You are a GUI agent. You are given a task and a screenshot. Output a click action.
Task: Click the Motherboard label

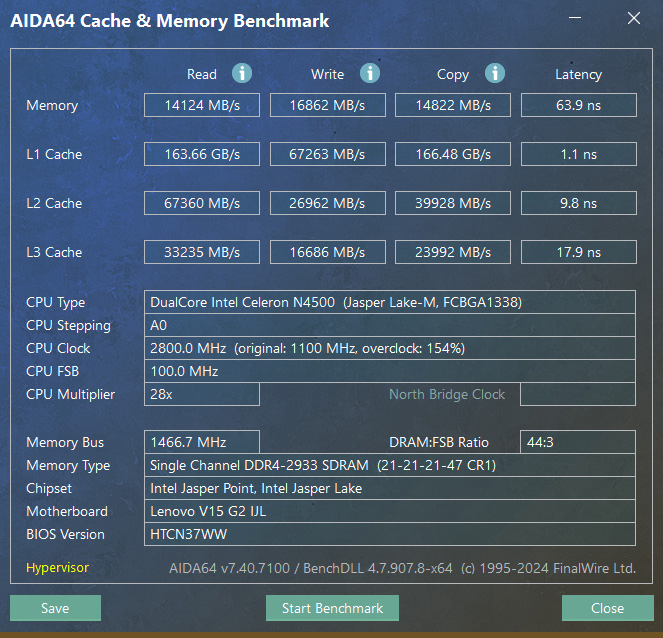coord(67,511)
